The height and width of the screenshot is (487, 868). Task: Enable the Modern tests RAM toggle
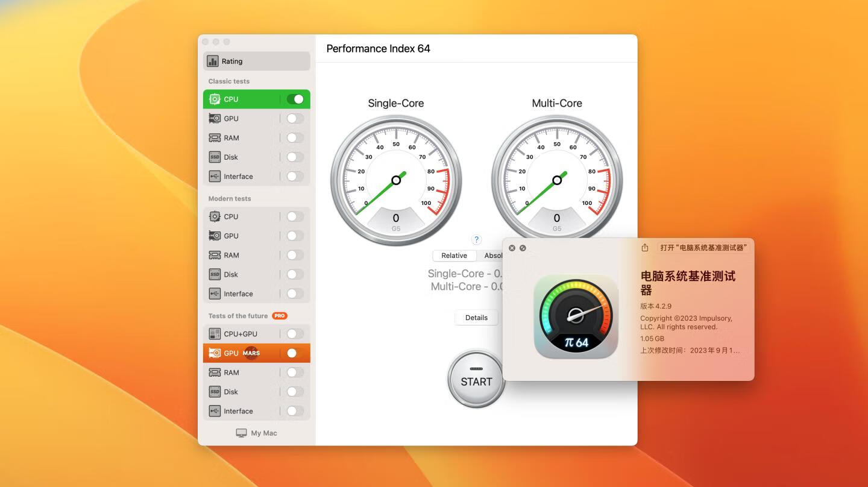tap(295, 255)
